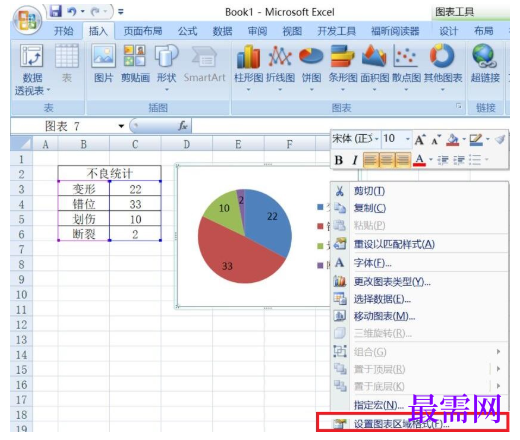Click the Name Box field 图表 7
This screenshot has height=440, width=520.
63,126
